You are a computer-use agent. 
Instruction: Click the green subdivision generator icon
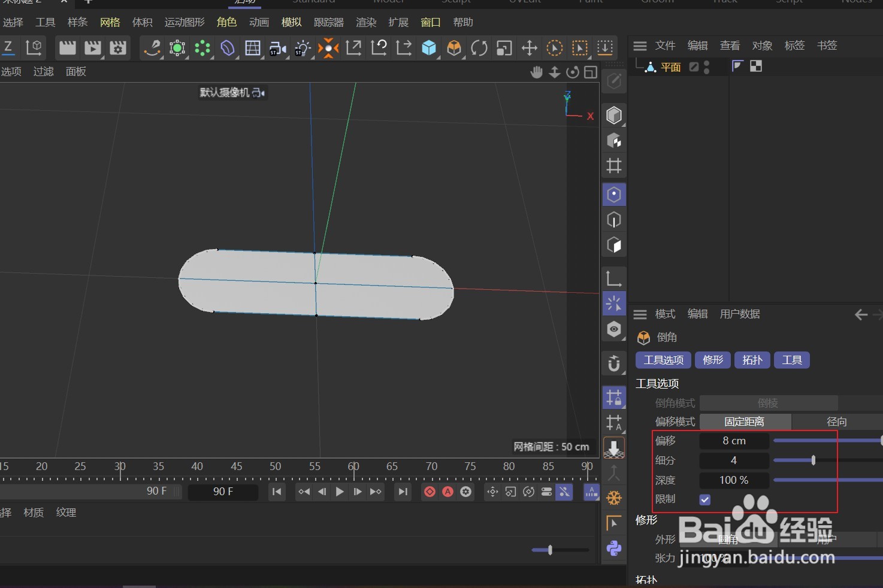[x=177, y=48]
